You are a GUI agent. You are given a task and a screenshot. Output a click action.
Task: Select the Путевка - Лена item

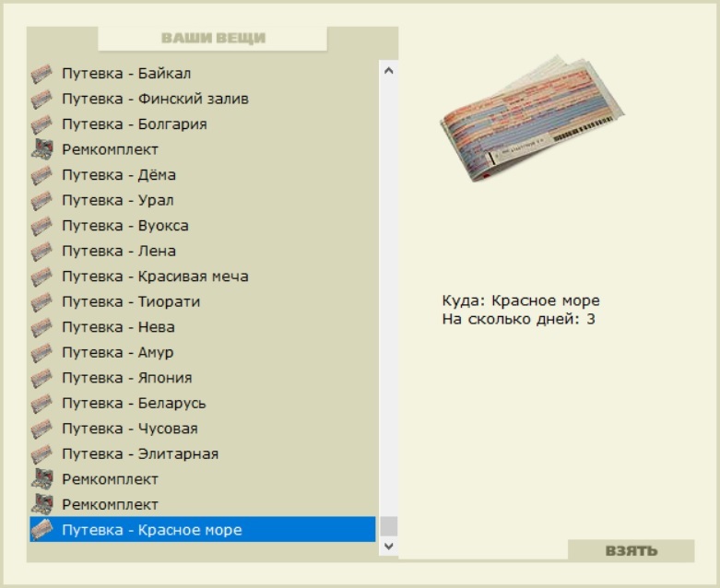pyautogui.click(x=203, y=251)
